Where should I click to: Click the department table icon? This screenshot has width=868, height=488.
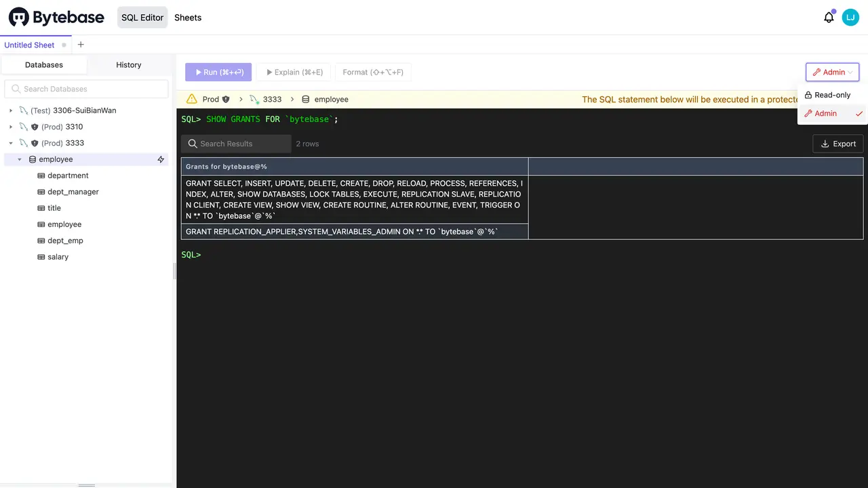coord(41,176)
